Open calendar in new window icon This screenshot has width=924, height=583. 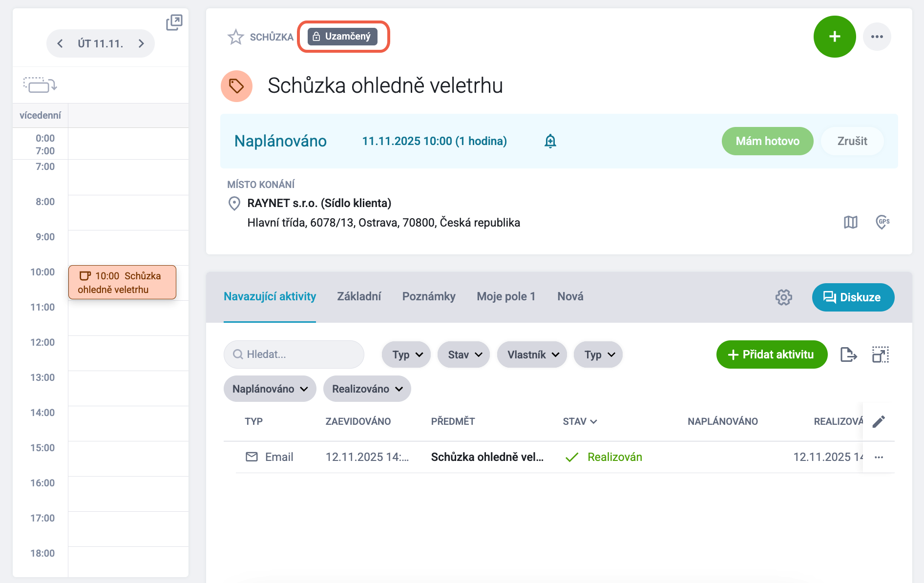(174, 22)
